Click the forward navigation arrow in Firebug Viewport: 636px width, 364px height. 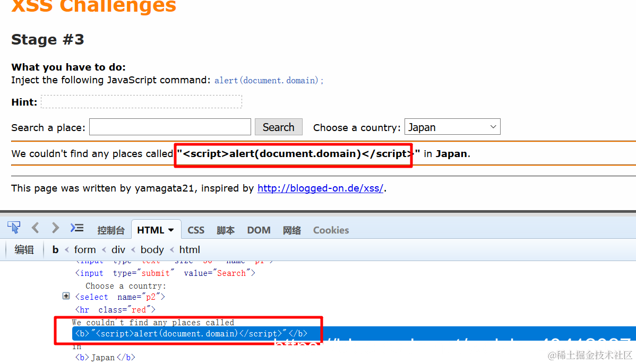pos(55,227)
